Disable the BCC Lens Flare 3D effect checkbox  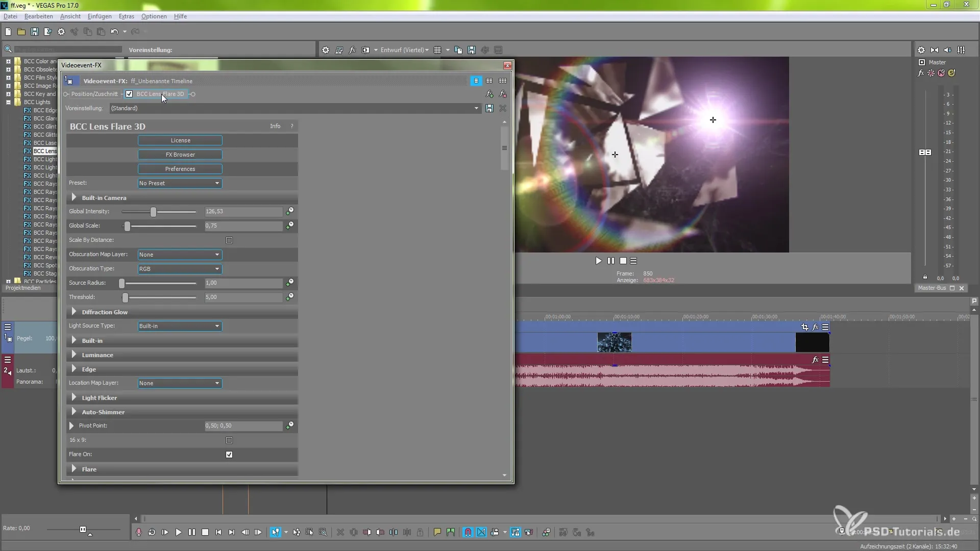tap(129, 94)
